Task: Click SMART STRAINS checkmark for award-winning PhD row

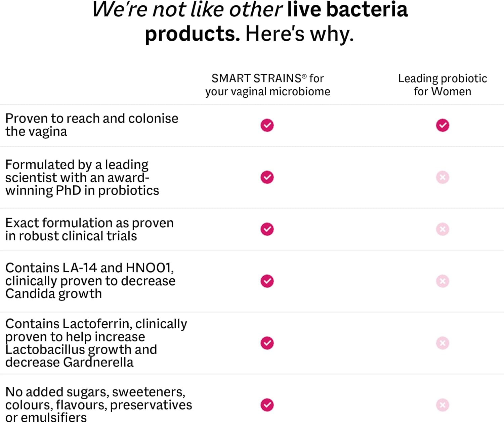Action: coord(267,177)
